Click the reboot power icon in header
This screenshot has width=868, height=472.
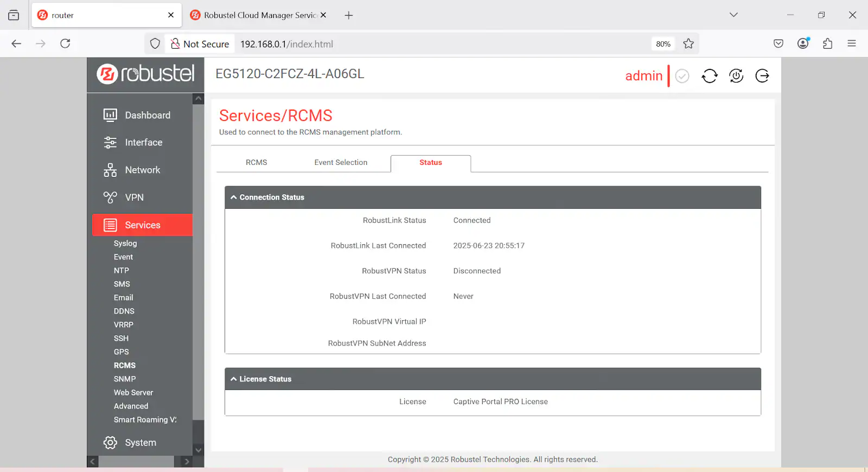(736, 76)
